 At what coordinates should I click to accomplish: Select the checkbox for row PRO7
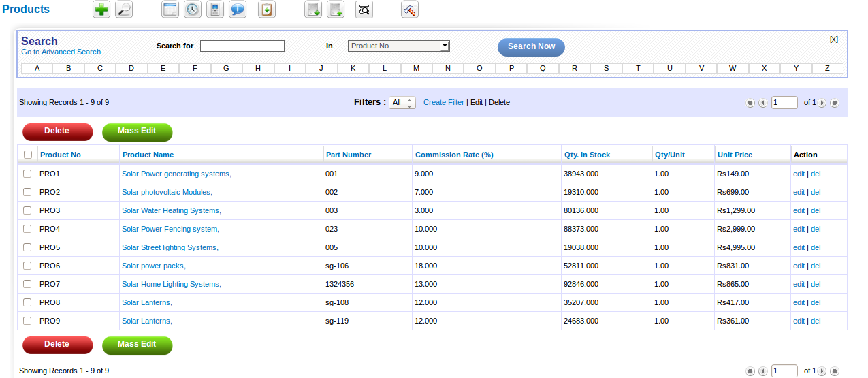tap(28, 284)
